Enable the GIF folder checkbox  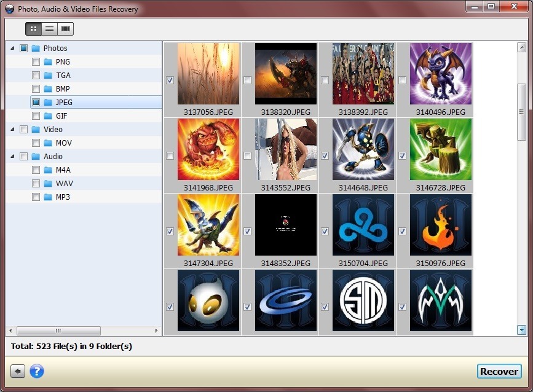pyautogui.click(x=36, y=116)
